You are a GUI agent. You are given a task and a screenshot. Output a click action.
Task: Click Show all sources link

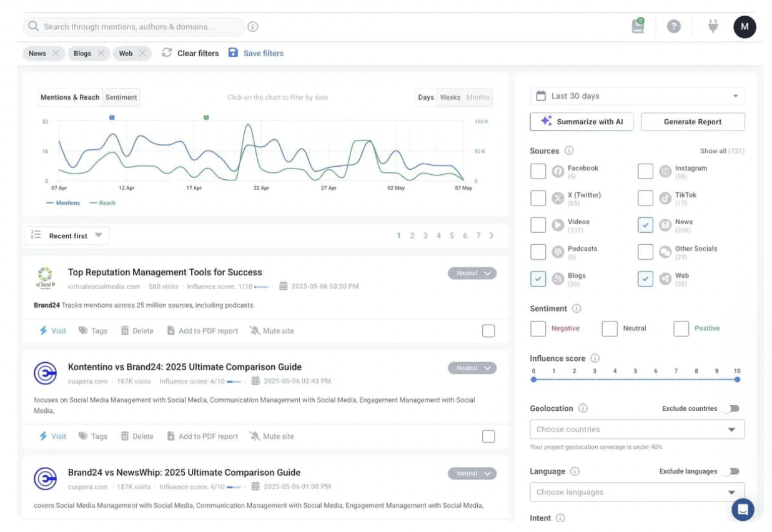[x=722, y=151]
